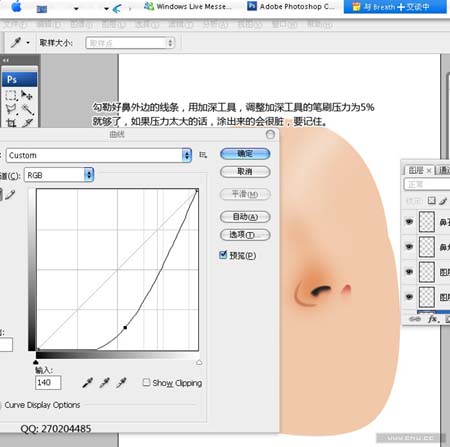450x447 pixels.
Task: Open Windows Live Messenger in the menu bar
Action: [x=188, y=6]
